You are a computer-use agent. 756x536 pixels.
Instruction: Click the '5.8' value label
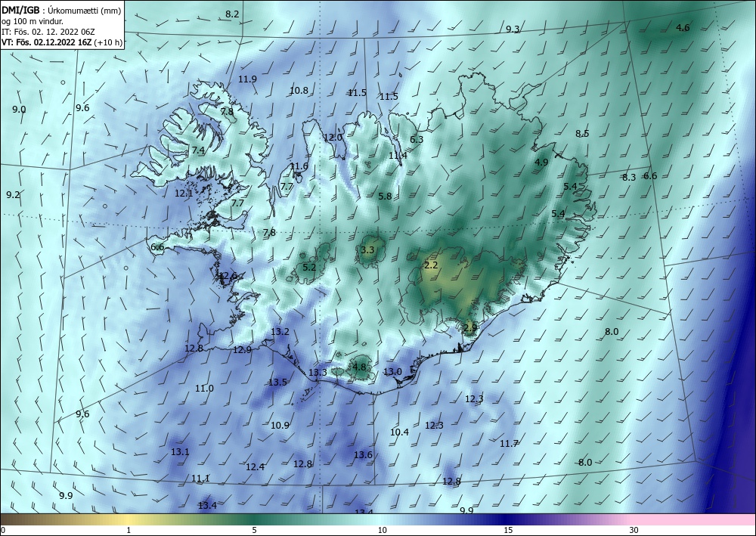click(x=386, y=196)
